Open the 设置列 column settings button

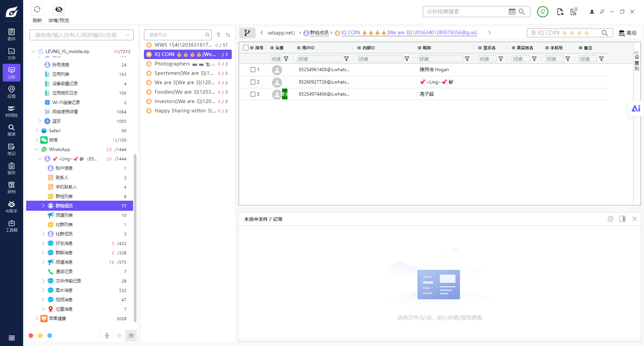point(637,61)
